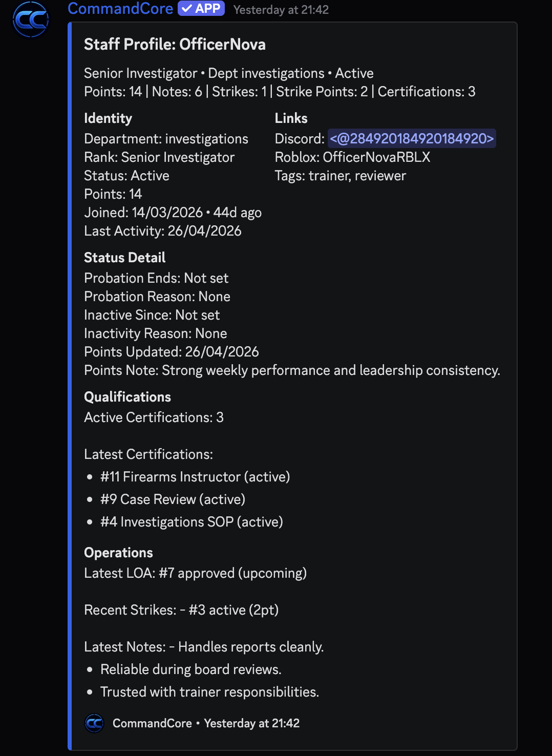The image size is (552, 756).
Task: Select the #3 active strike entry
Action: 233,610
